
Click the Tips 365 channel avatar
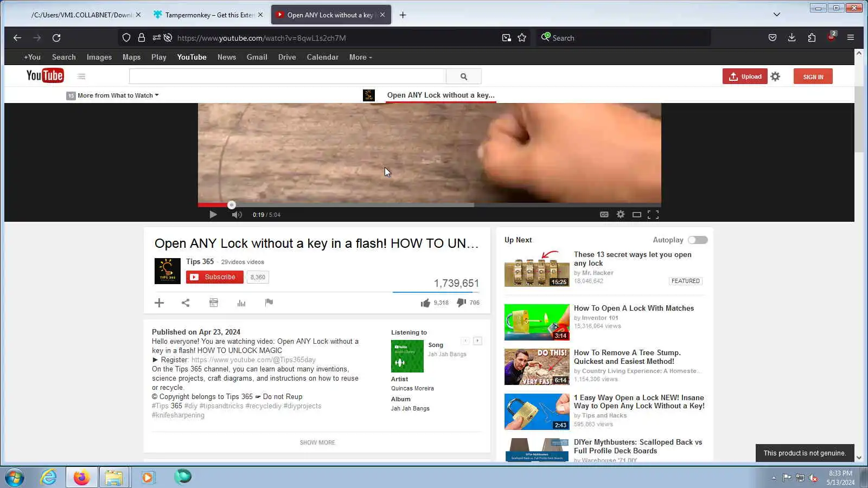coord(168,271)
